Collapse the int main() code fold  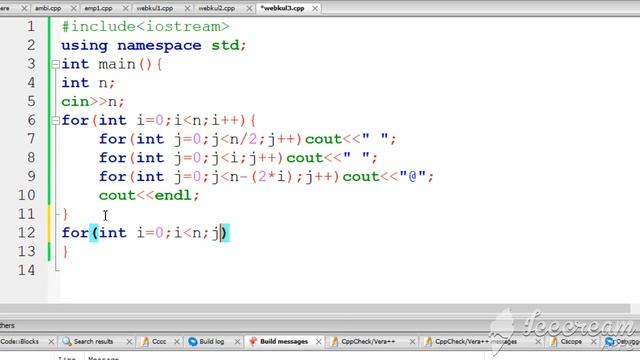point(56,64)
